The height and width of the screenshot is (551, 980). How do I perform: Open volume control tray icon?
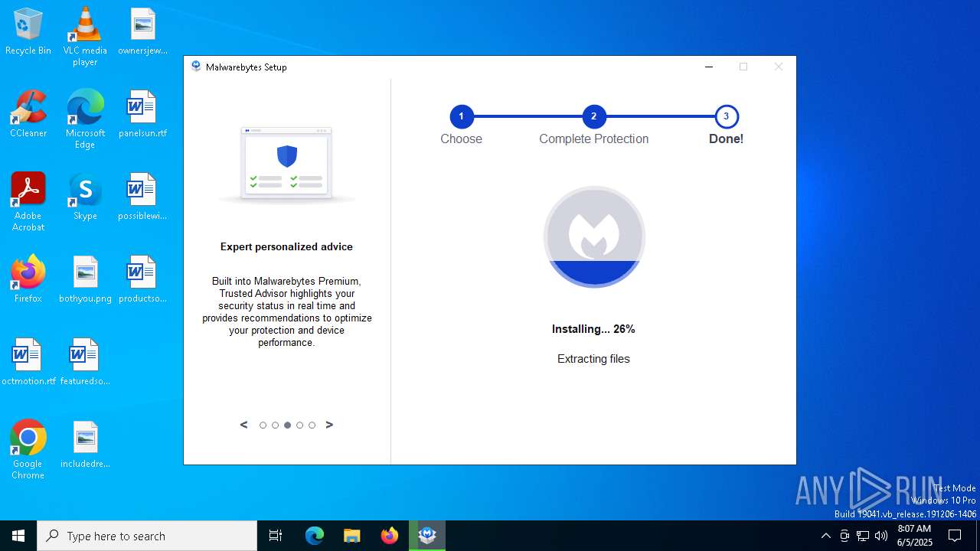[881, 536]
